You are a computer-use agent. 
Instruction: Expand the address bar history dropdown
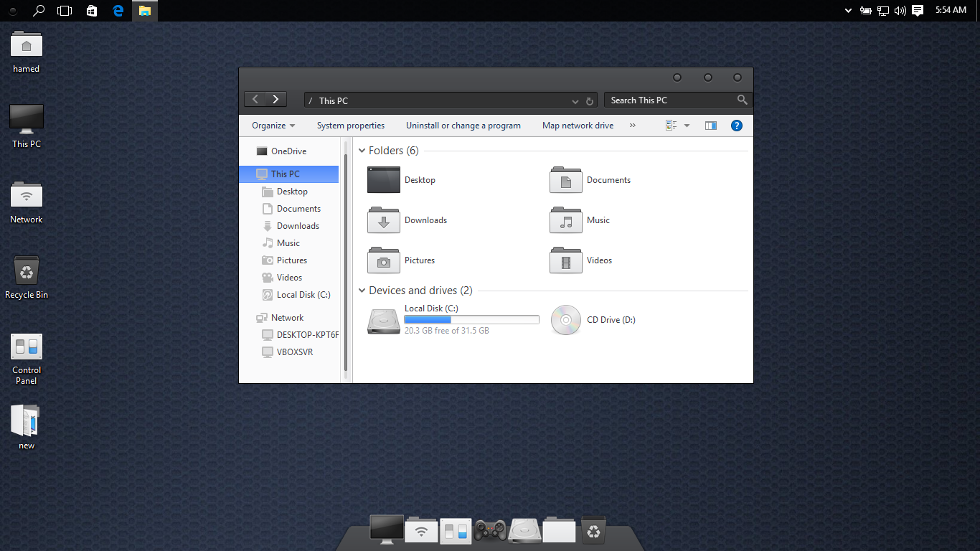point(575,101)
